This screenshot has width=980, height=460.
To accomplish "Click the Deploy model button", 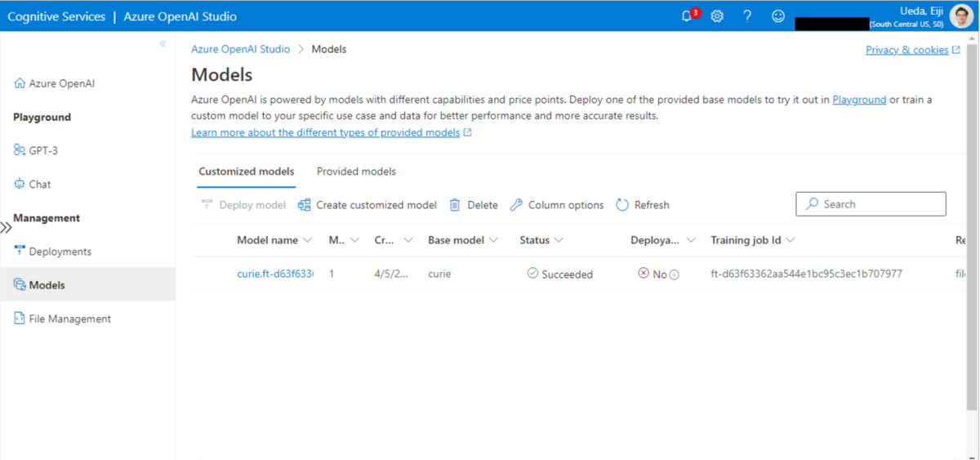I will pyautogui.click(x=243, y=205).
